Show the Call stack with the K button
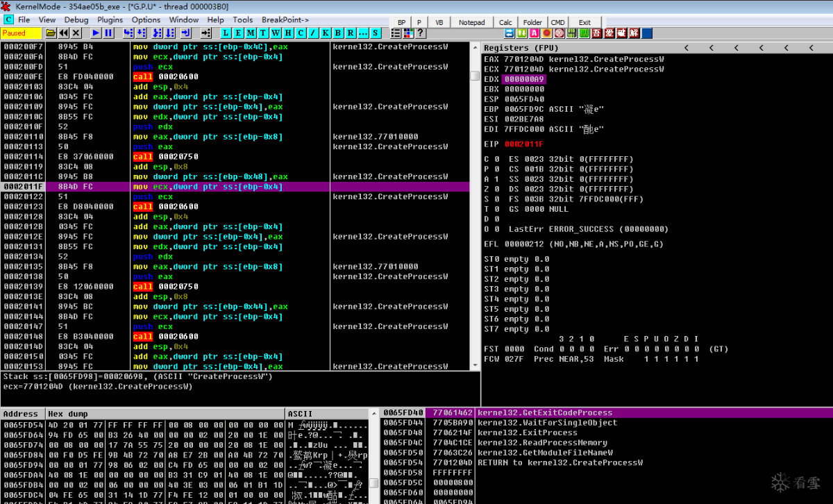Viewport: 833px width, 504px height. (x=326, y=33)
